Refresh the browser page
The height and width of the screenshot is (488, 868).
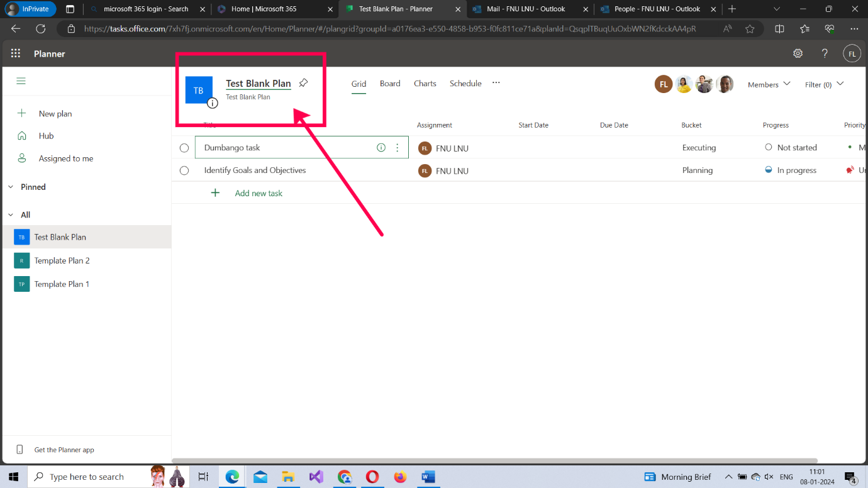(x=40, y=29)
